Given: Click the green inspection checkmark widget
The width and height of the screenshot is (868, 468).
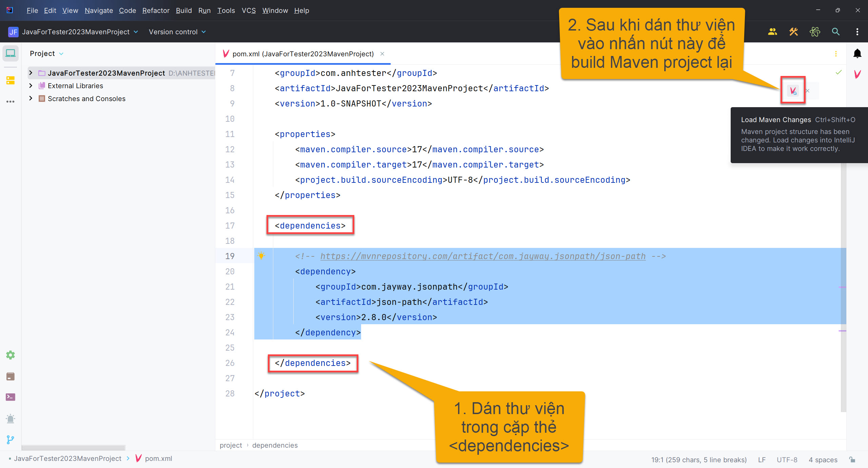Looking at the screenshot, I should click(839, 73).
